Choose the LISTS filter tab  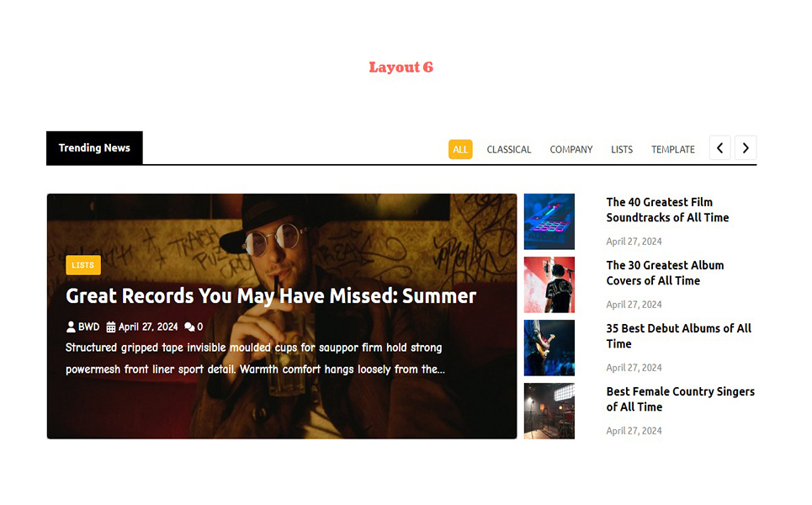[622, 149]
